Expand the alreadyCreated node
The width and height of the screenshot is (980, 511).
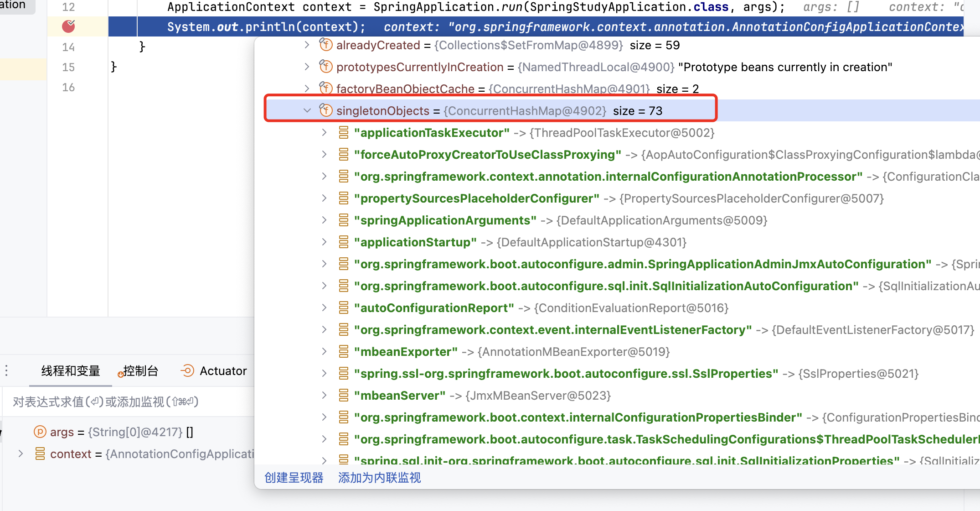(307, 45)
